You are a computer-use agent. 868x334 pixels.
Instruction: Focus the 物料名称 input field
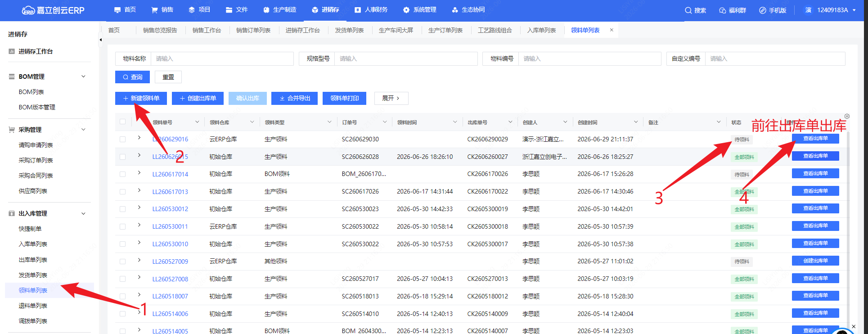click(222, 59)
